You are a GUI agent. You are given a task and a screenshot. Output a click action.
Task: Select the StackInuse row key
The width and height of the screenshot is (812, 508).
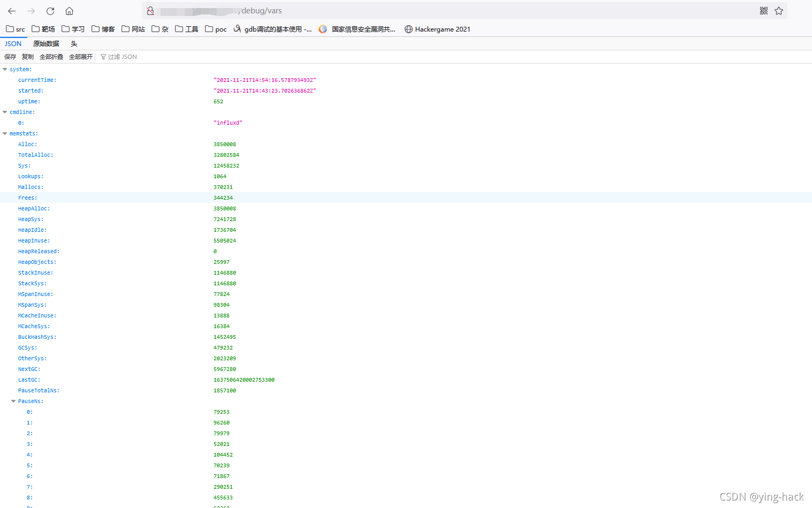click(35, 272)
